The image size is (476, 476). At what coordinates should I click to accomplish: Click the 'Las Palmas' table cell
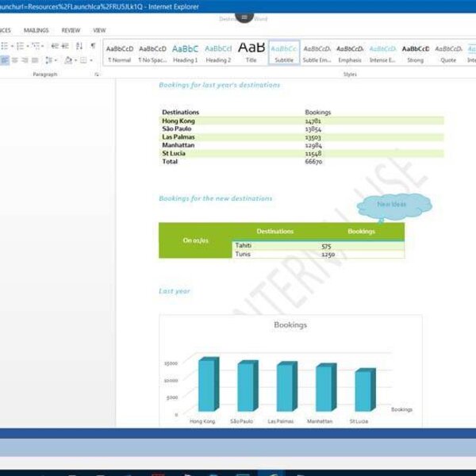[x=178, y=137]
